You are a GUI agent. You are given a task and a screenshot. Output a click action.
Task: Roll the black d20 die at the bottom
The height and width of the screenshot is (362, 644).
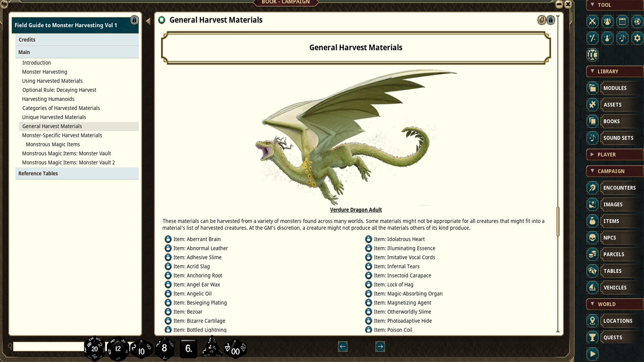pyautogui.click(x=94, y=348)
